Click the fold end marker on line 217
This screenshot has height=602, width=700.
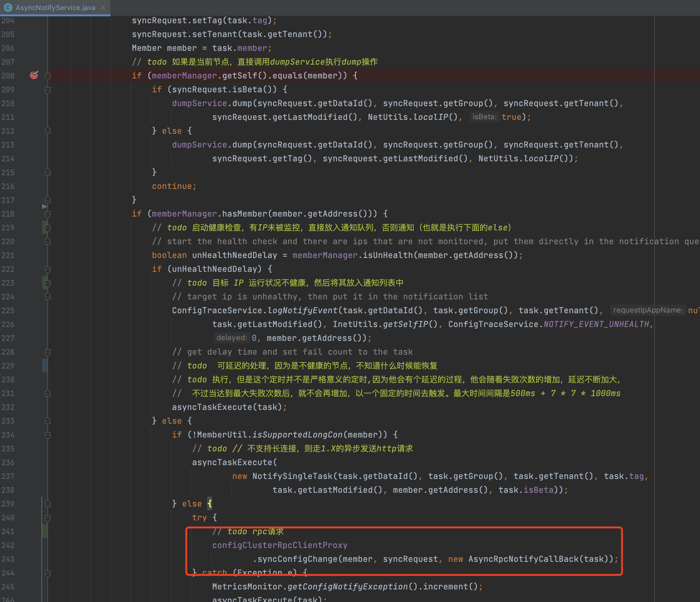[x=48, y=200]
